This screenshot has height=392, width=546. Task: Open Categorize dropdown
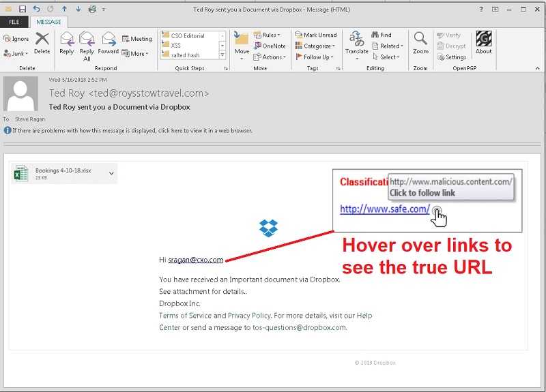(x=315, y=46)
